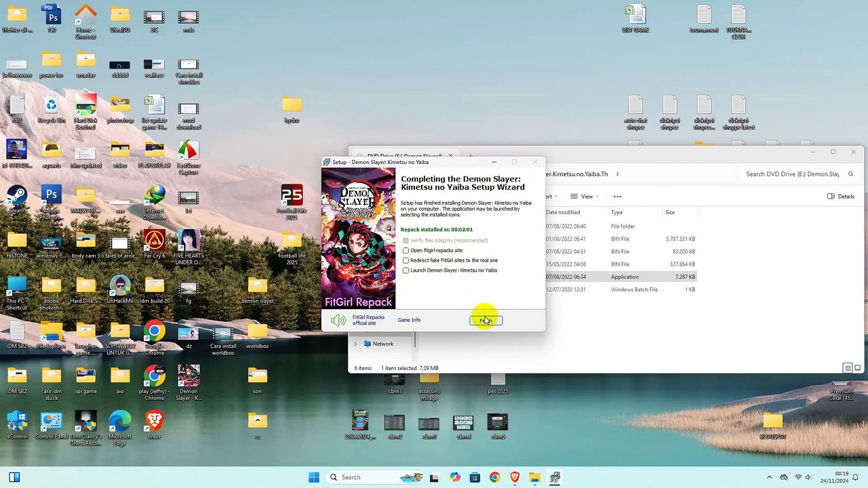Click the search magnifier icon in Explorer

pyautogui.click(x=850, y=174)
